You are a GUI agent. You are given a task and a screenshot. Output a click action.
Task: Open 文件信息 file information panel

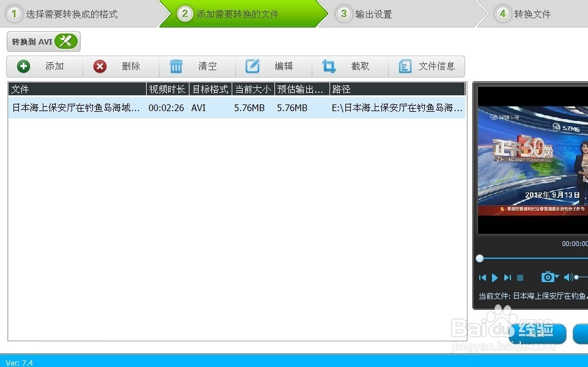[x=405, y=67]
